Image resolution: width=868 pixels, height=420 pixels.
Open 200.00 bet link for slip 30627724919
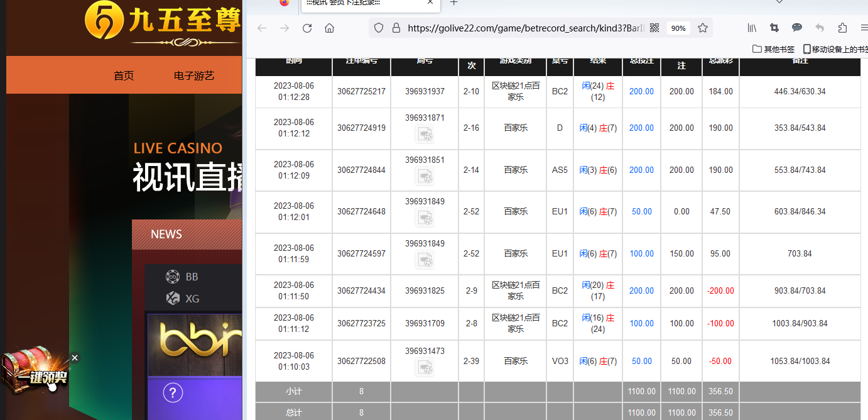[641, 128]
